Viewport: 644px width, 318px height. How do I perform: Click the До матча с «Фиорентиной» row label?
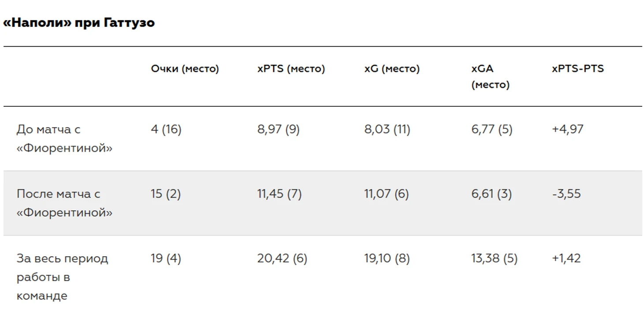64,138
